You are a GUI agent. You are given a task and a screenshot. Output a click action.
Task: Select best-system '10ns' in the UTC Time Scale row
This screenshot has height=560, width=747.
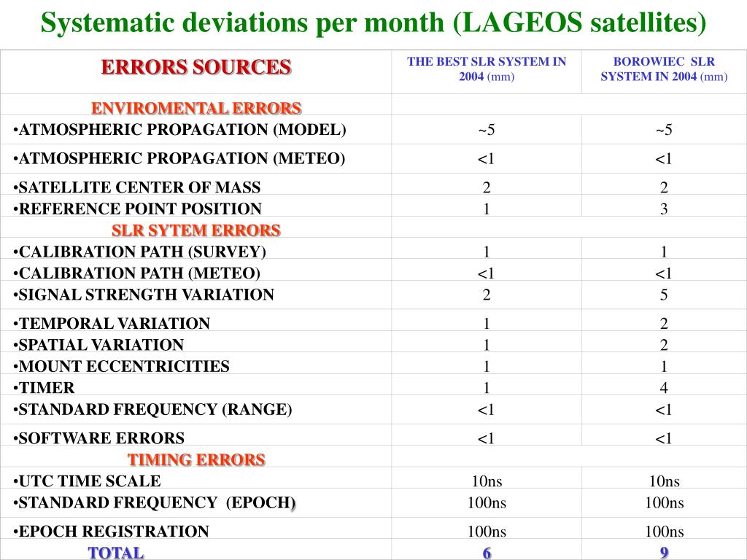point(487,481)
